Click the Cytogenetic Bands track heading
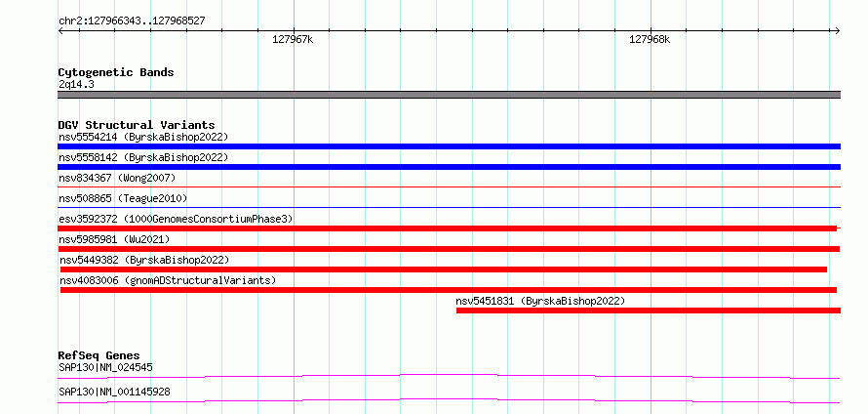 (x=116, y=72)
